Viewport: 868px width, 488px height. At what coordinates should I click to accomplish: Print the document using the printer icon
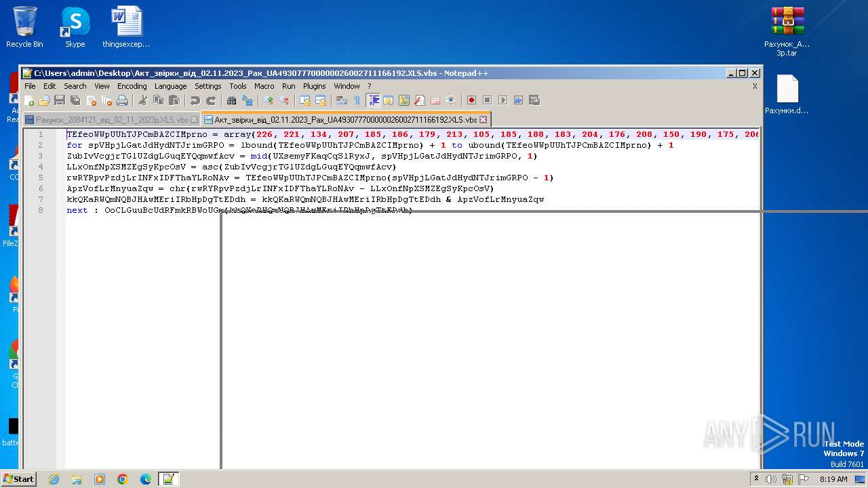pos(122,100)
